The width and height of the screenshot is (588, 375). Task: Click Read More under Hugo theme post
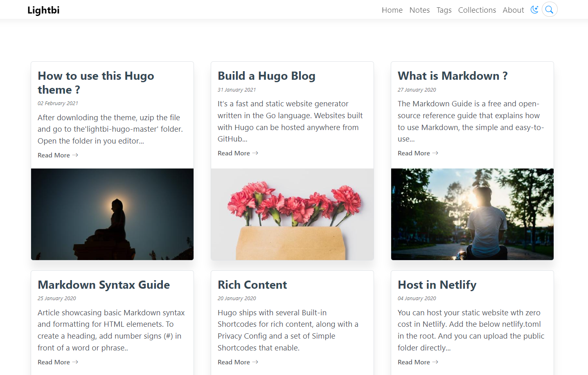[58, 155]
